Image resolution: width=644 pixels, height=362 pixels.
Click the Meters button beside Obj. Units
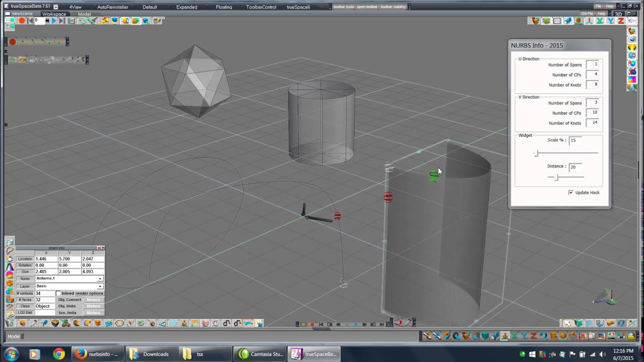(x=94, y=306)
